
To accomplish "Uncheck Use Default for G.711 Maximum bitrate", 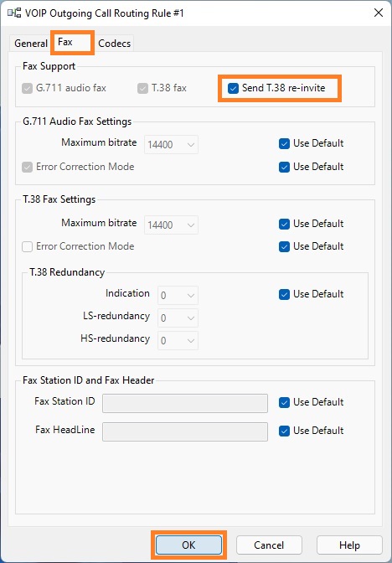I will pos(284,143).
